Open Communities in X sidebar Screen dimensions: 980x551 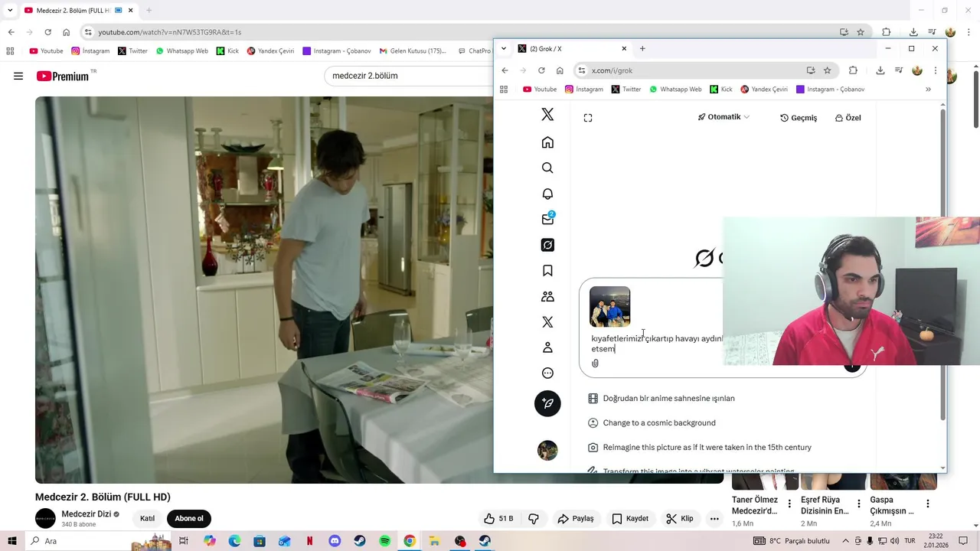[x=547, y=296]
